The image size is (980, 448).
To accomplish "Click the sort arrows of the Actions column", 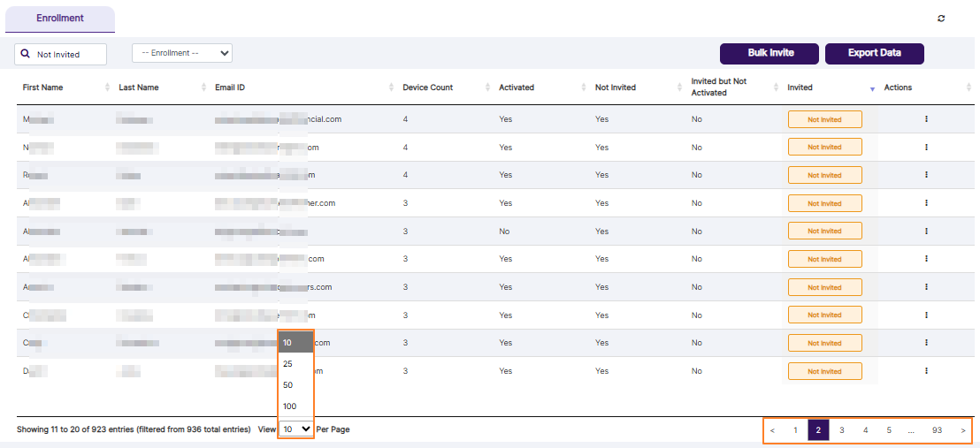I will pos(969,87).
